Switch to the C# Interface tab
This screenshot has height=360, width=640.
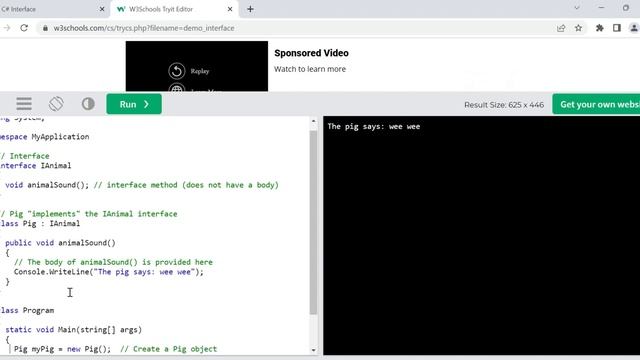click(x=53, y=9)
